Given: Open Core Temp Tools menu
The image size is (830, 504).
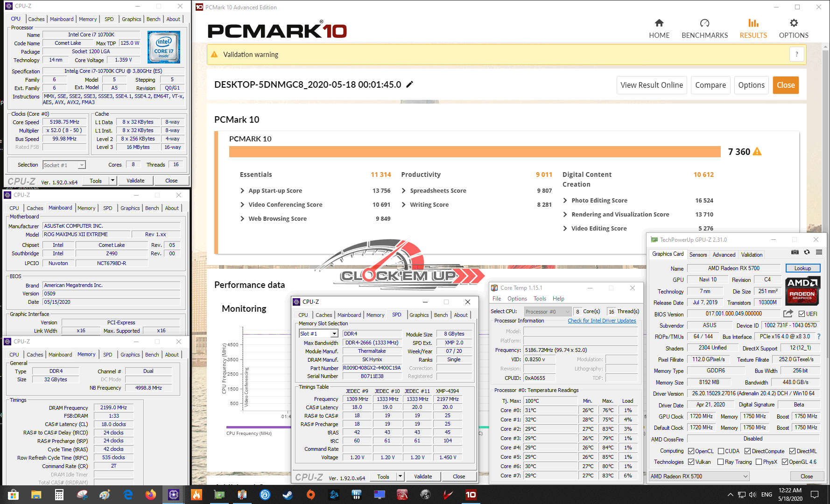Looking at the screenshot, I should coord(540,299).
